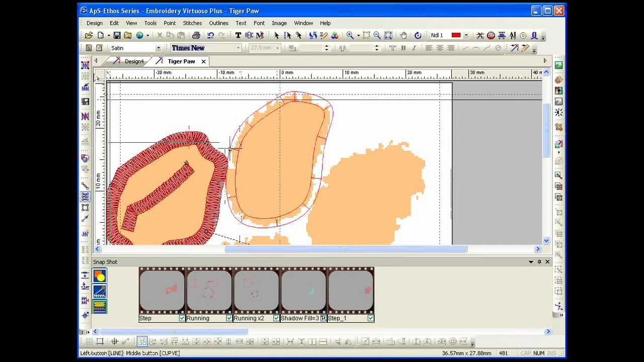
Task: Toggle the Snap Shot panel pin
Action: click(539, 262)
